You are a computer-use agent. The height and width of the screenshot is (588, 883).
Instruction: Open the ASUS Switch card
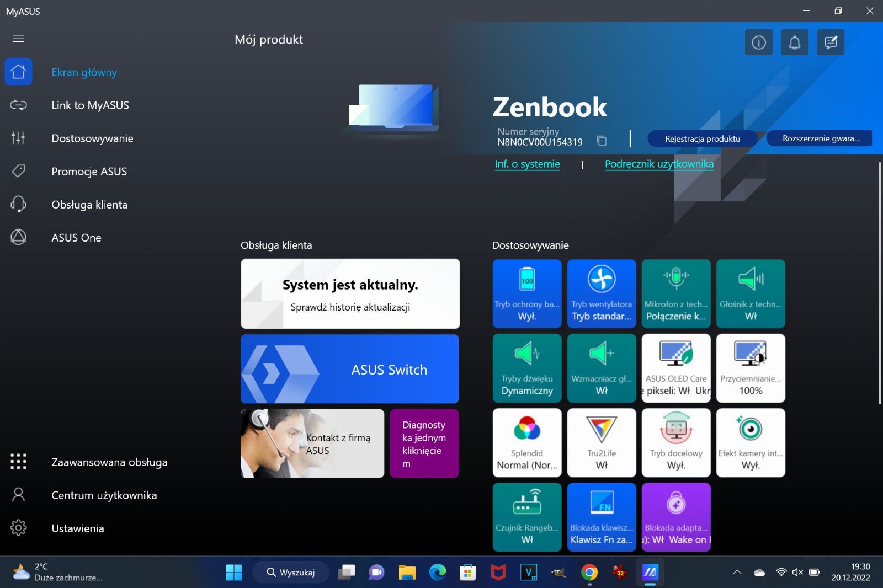coord(350,369)
